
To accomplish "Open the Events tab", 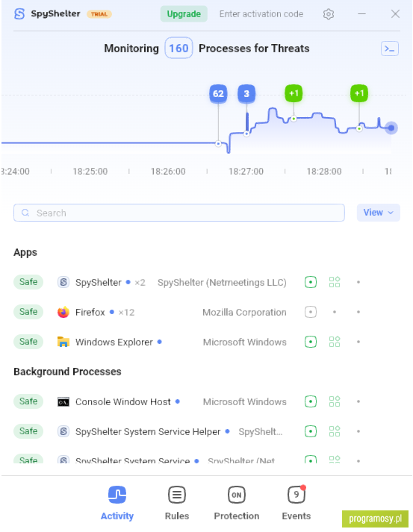I will coord(296,503).
